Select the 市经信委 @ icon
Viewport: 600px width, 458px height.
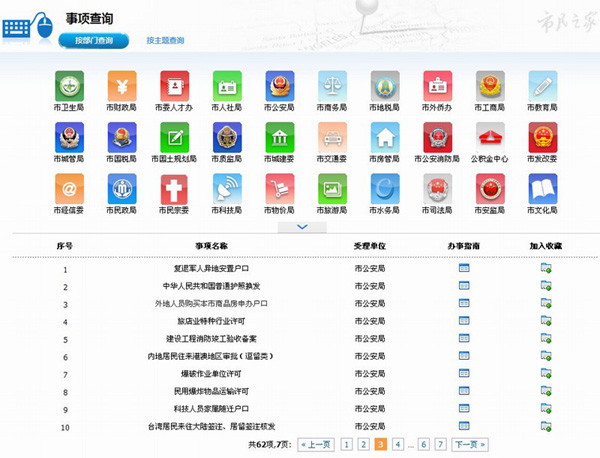pos(69,189)
